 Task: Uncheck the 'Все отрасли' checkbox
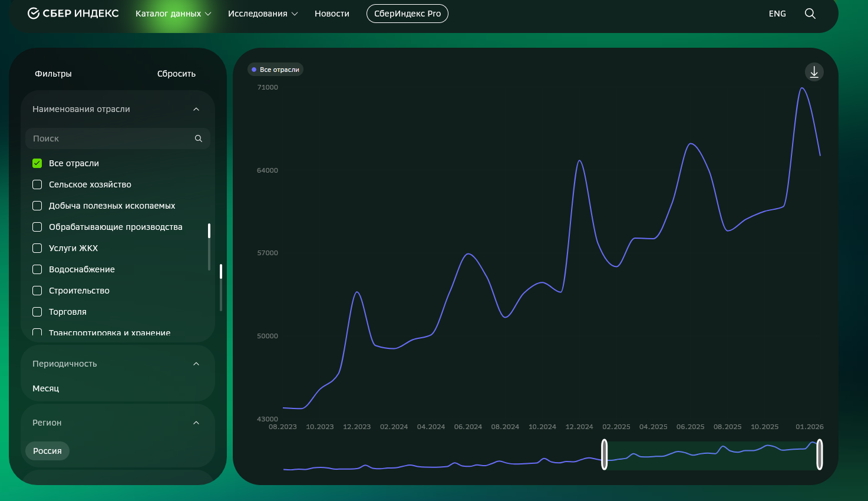coord(37,163)
